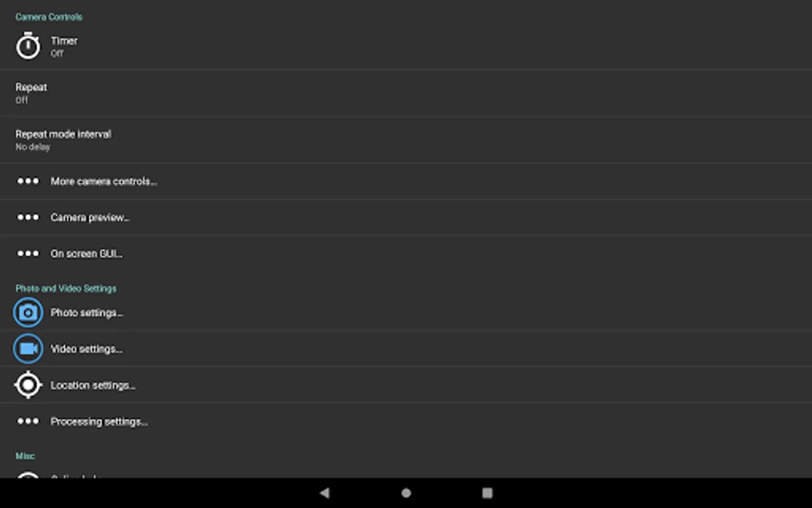812x508 pixels.
Task: Tap the blue camera Photo settings icon
Action: pos(28,313)
